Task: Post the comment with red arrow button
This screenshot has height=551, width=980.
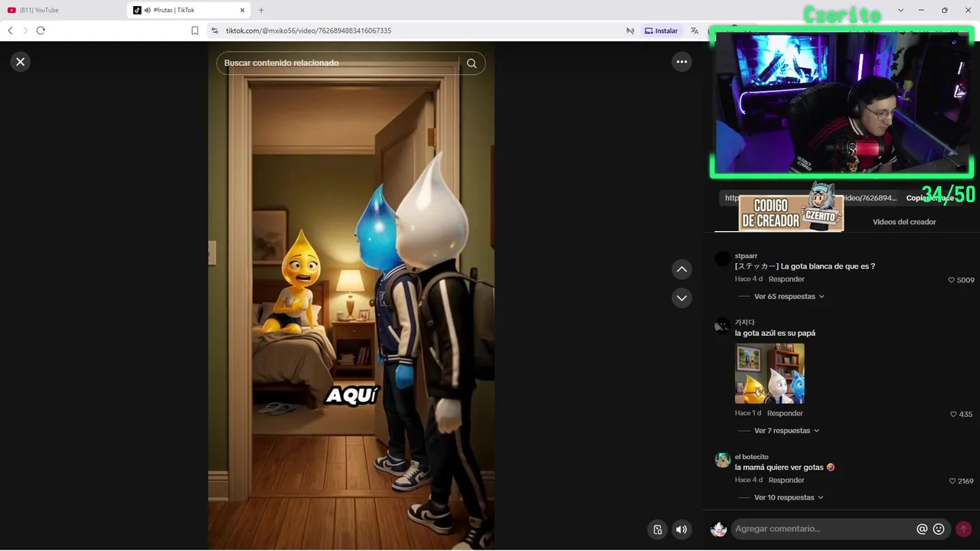Action: click(963, 529)
